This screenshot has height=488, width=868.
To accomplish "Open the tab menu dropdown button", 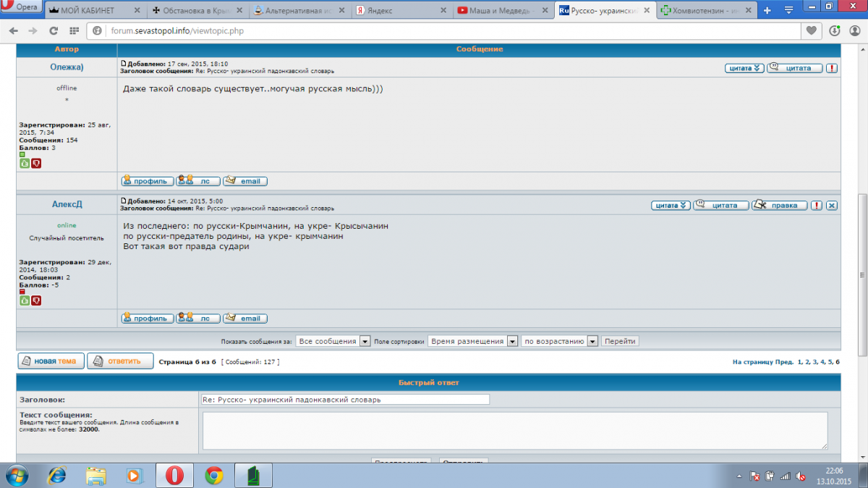I will 789,11.
